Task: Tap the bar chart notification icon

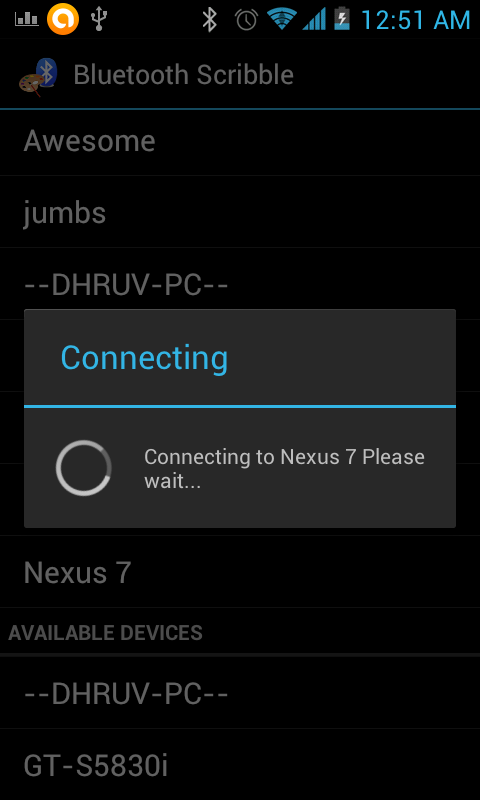Action: pyautogui.click(x=27, y=19)
